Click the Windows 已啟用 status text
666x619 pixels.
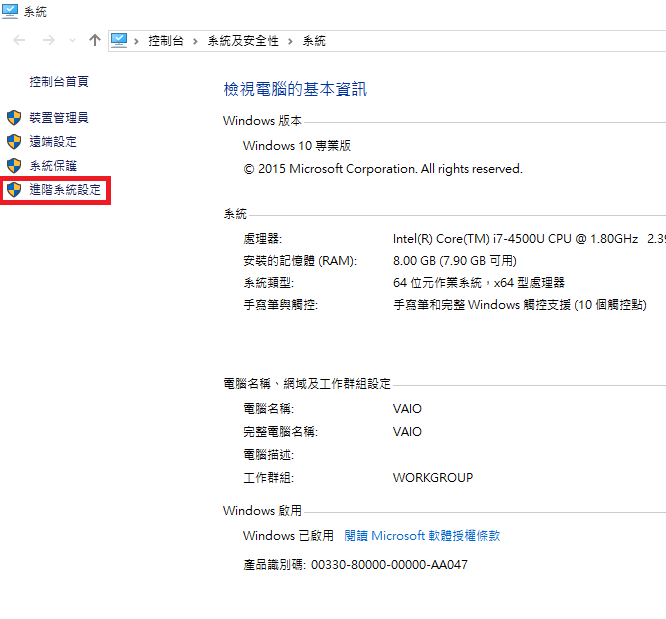(288, 535)
